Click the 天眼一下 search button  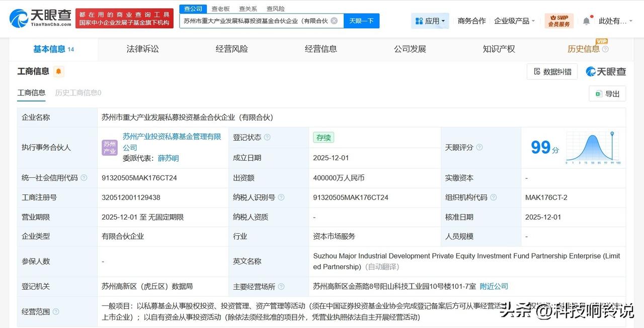(361, 21)
